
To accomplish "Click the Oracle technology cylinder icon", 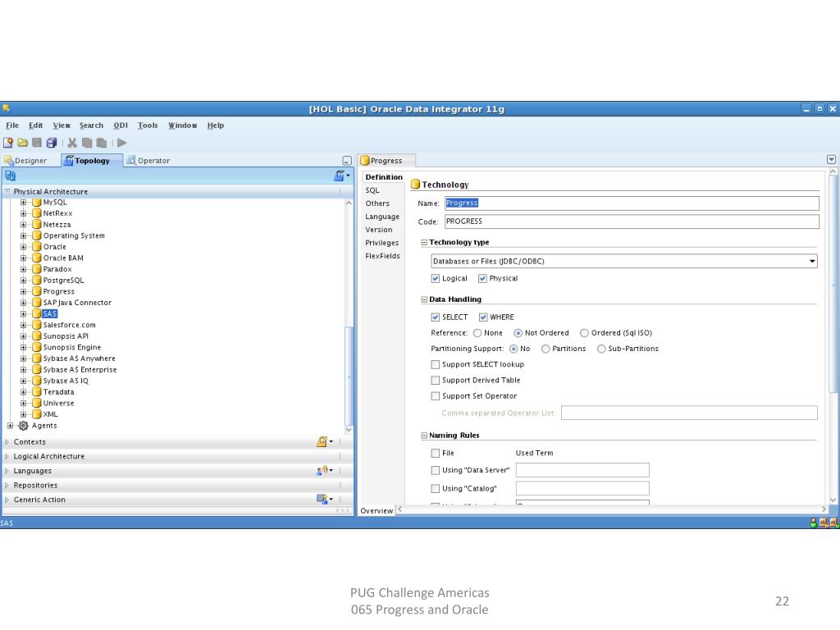I will point(36,247).
